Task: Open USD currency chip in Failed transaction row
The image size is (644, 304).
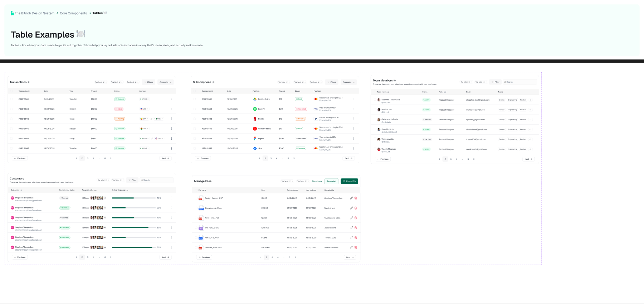Action: click(145, 109)
